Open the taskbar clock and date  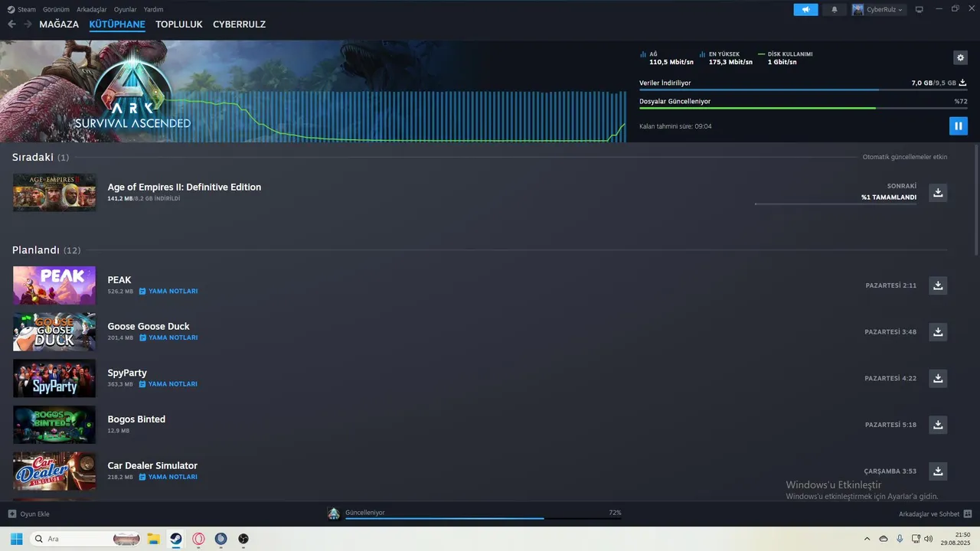[x=957, y=539]
